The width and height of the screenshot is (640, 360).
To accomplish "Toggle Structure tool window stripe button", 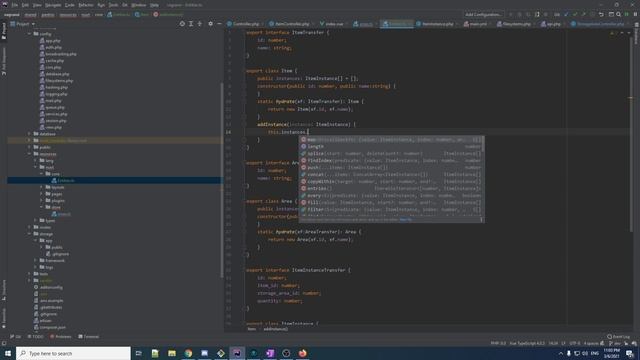I will 4,290.
